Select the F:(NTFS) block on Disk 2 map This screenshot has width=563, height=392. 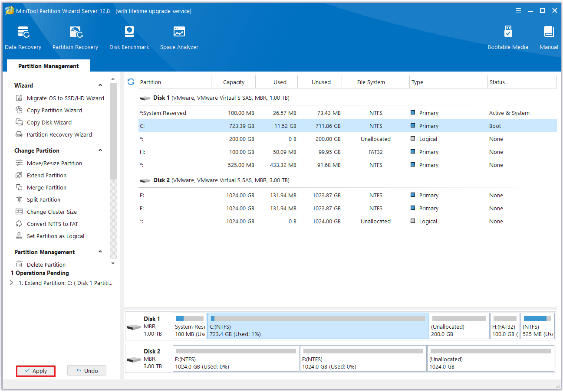[363, 359]
